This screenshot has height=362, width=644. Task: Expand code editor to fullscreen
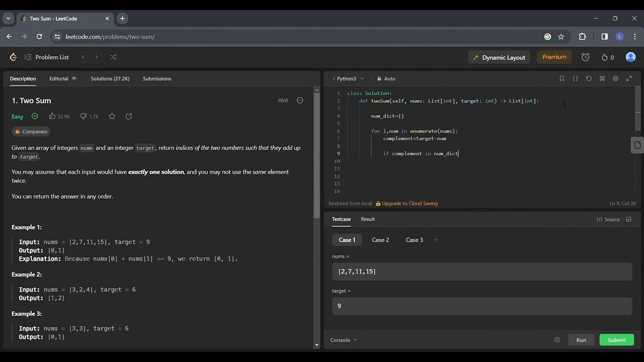pos(629,78)
